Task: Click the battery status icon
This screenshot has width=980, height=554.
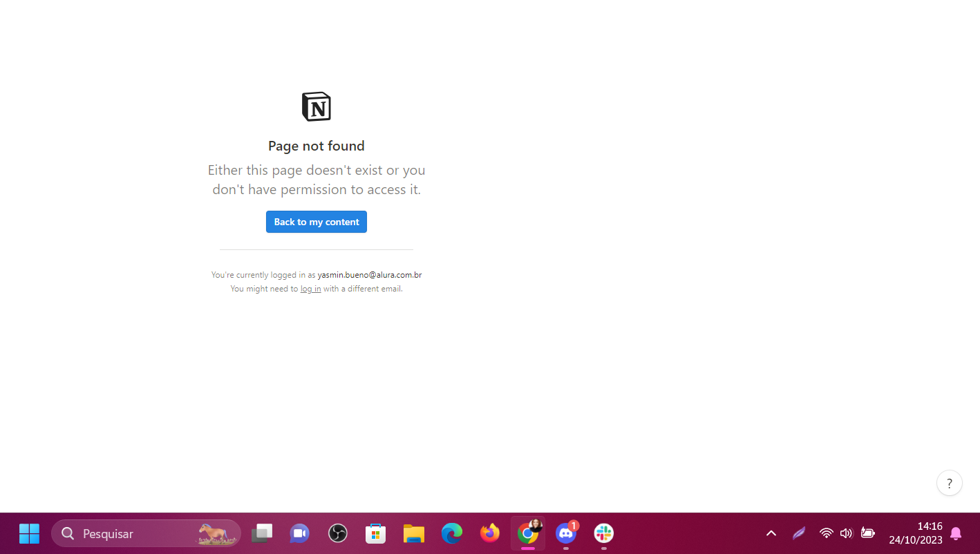Action: 868,533
